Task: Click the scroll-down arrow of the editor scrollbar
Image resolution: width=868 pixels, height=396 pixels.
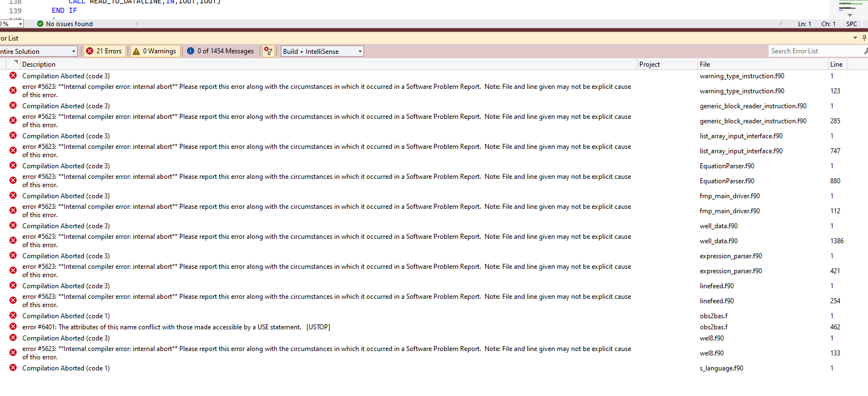Action: [850, 15]
